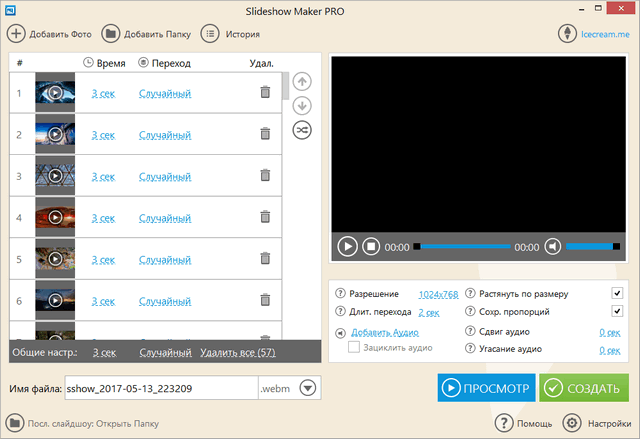This screenshot has width=640, height=439.
Task: Click the shuffle slides icon
Action: tap(300, 130)
